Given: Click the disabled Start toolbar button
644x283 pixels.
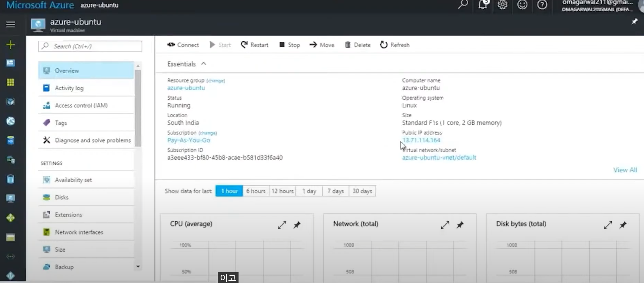Looking at the screenshot, I should coord(220,45).
